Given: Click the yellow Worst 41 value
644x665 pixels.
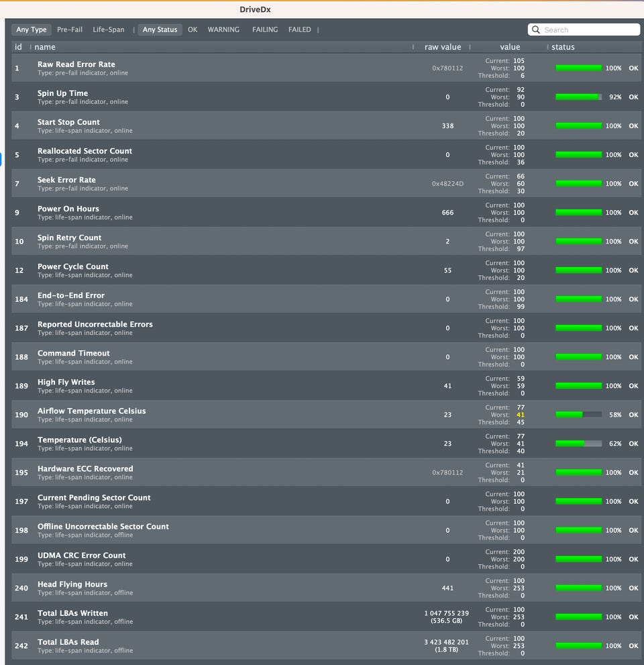Looking at the screenshot, I should coord(520,415).
